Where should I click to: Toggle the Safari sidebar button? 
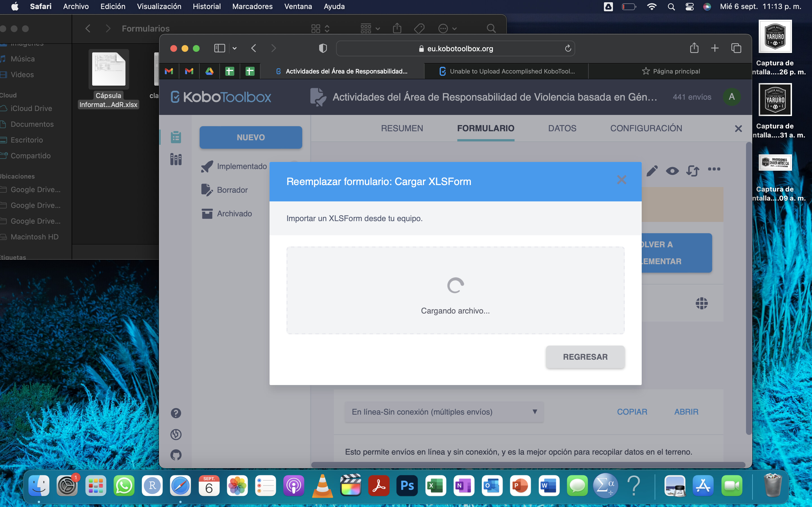[219, 48]
